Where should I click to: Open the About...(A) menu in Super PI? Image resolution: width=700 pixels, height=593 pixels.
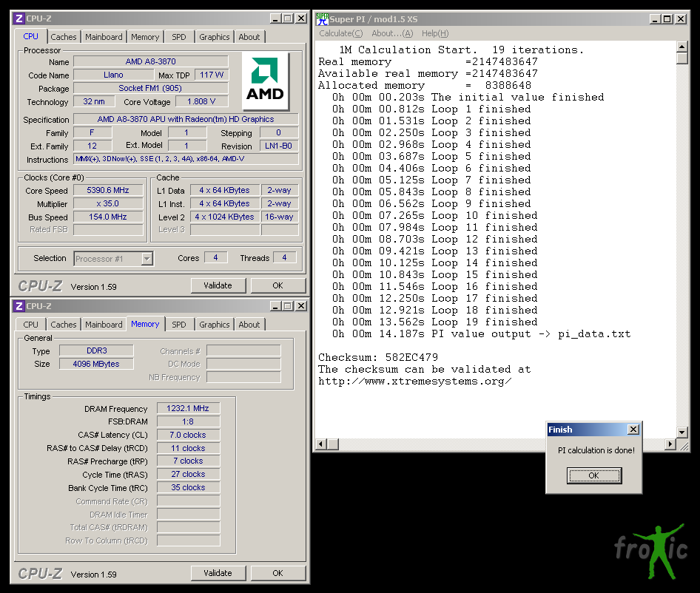pos(392,33)
